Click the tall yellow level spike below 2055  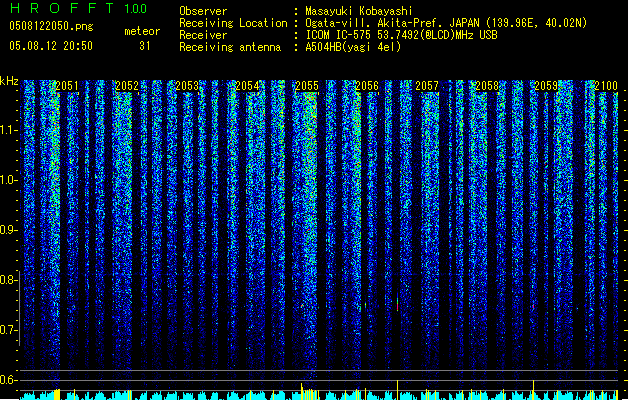(302, 391)
